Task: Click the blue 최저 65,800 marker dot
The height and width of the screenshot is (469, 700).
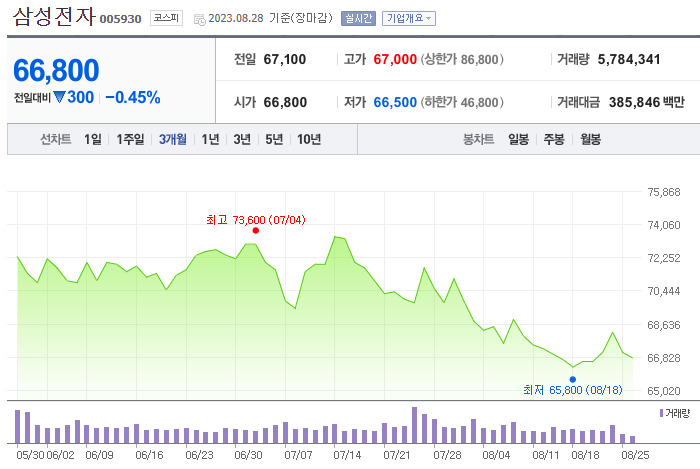Action: click(573, 379)
